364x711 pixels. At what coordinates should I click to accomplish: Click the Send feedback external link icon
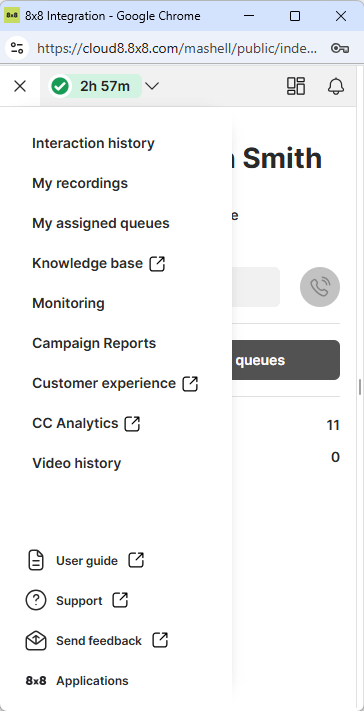click(x=160, y=640)
